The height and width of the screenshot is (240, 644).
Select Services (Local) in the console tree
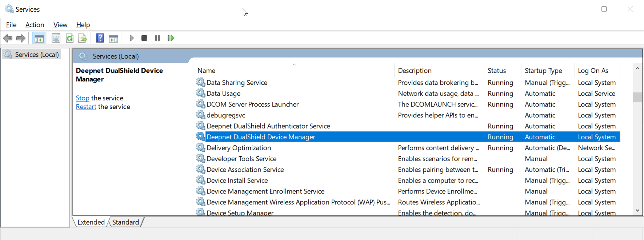(37, 55)
